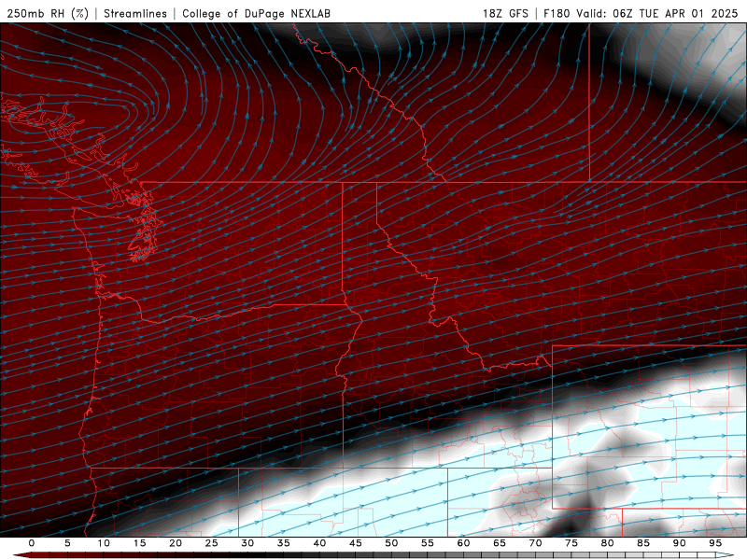This screenshot has height=560, width=747.
Task: Click 'College of DuPage NEXLAB' text
Action: click(256, 13)
